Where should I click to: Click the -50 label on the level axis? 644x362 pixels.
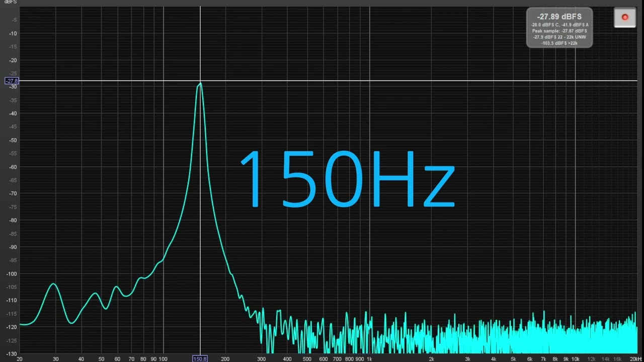[x=14, y=140]
